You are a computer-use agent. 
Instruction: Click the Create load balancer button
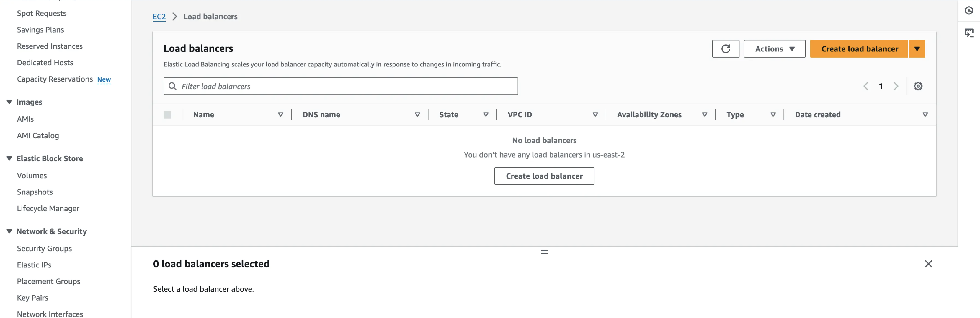[859, 49]
